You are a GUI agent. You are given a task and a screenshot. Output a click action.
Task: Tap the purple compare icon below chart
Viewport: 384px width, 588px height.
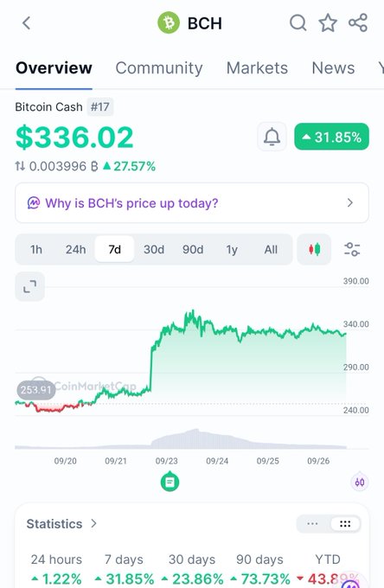[x=360, y=483]
